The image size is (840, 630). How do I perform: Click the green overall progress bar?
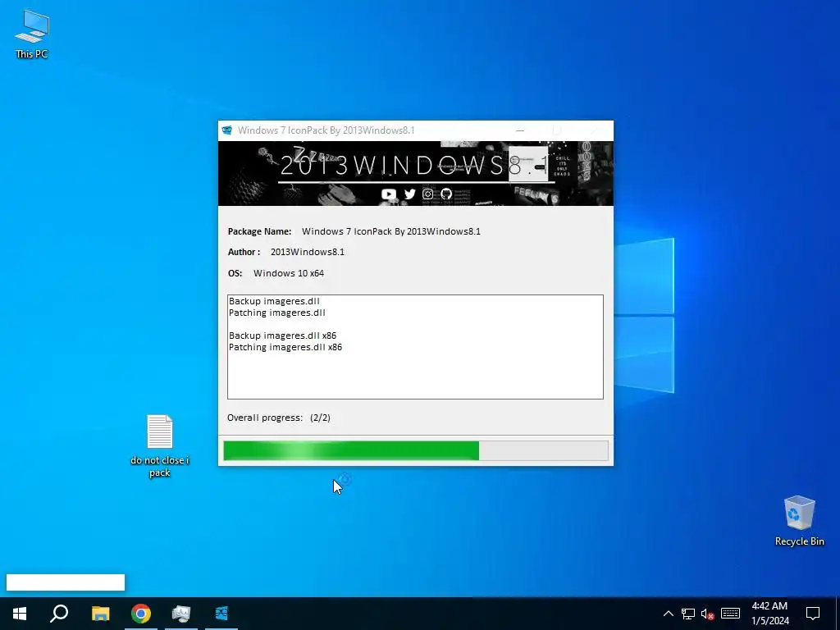coord(416,450)
